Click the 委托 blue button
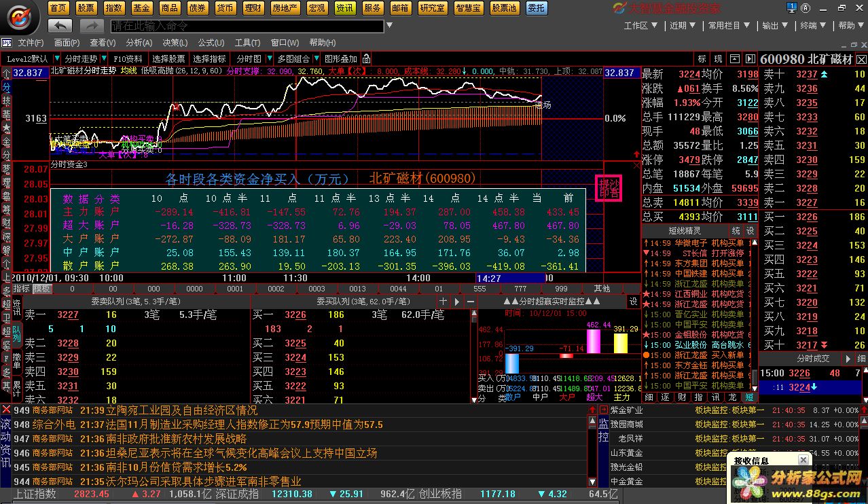 pos(537,8)
